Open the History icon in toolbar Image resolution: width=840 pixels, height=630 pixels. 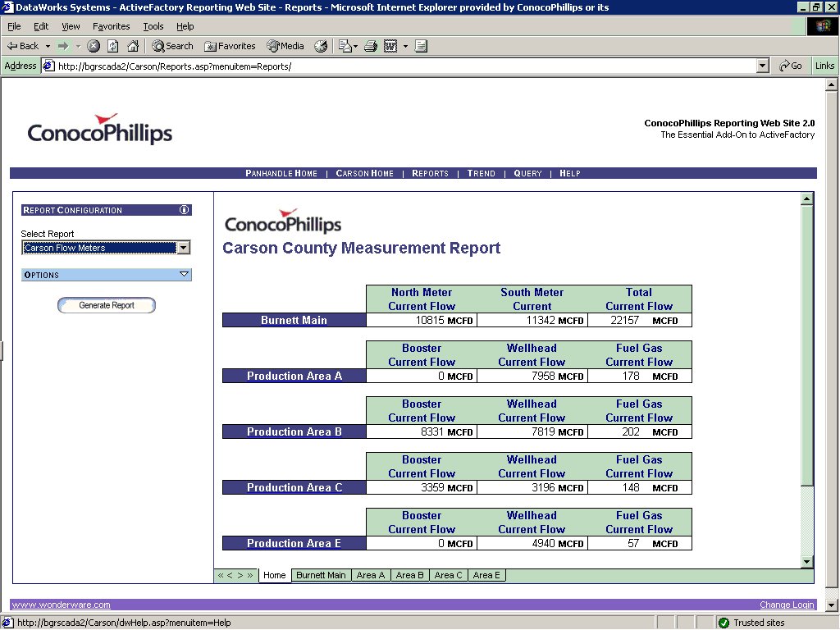point(321,46)
